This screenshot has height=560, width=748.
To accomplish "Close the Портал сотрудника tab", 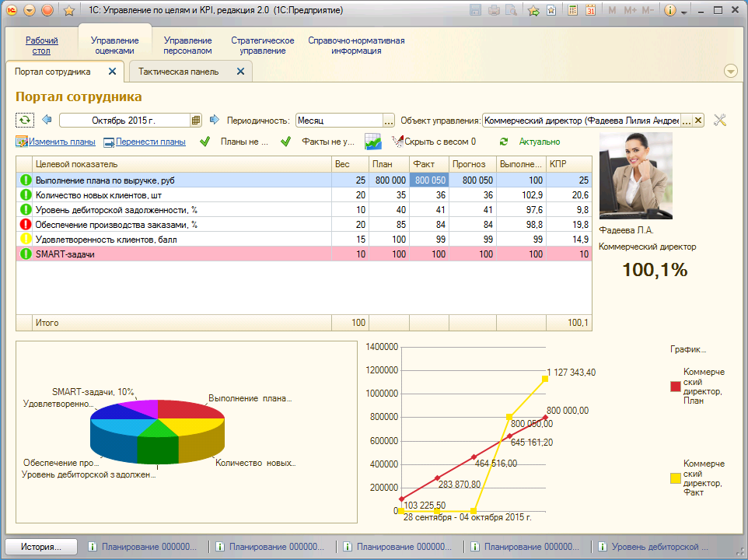I will [112, 72].
